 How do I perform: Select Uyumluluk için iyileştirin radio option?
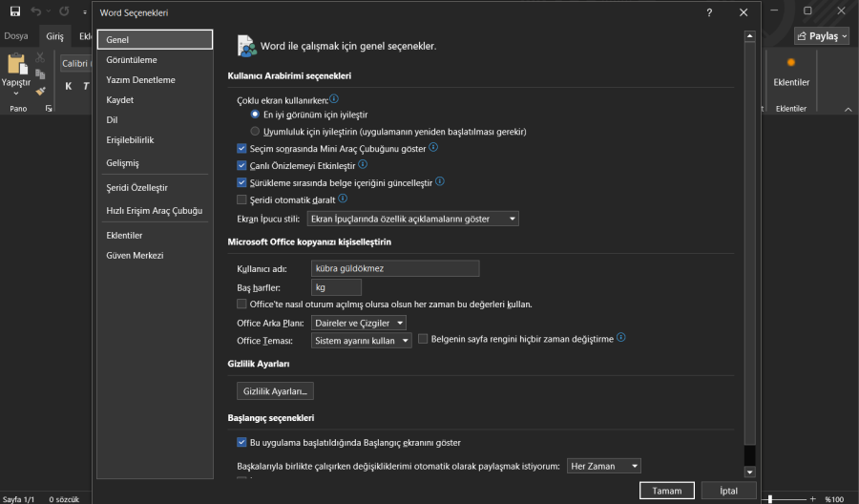click(255, 131)
